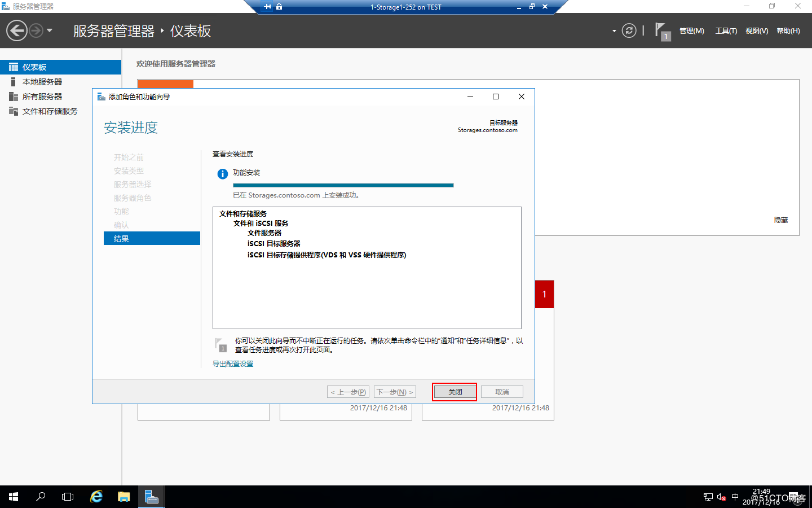The width and height of the screenshot is (812, 508).
Task: Click the 中 input method indicator
Action: click(735, 497)
